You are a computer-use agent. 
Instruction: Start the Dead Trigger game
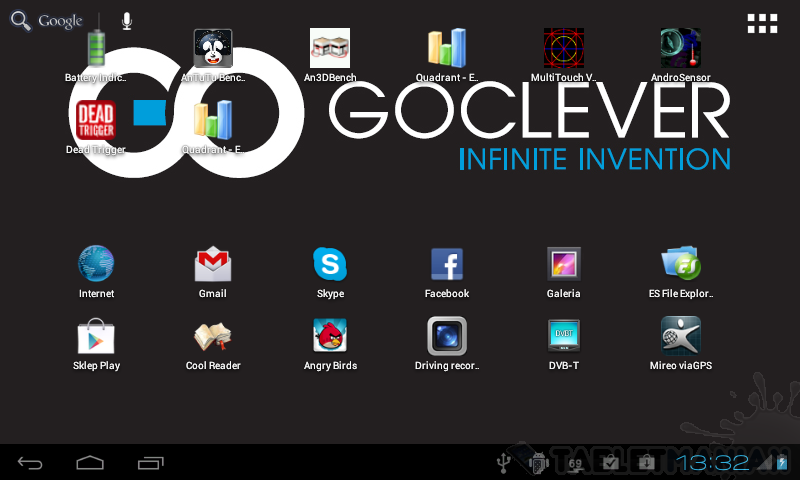(x=96, y=122)
